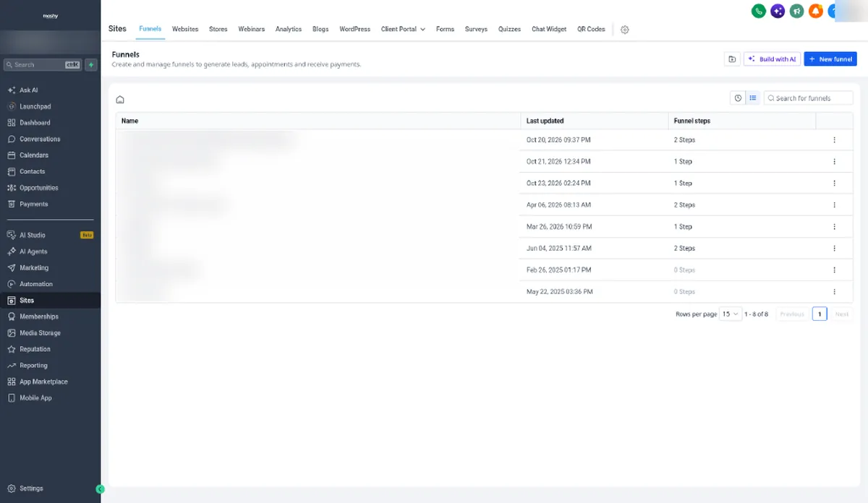Expand the Client Portal dropdown
Screen dimensions: 868x503
pos(403,29)
